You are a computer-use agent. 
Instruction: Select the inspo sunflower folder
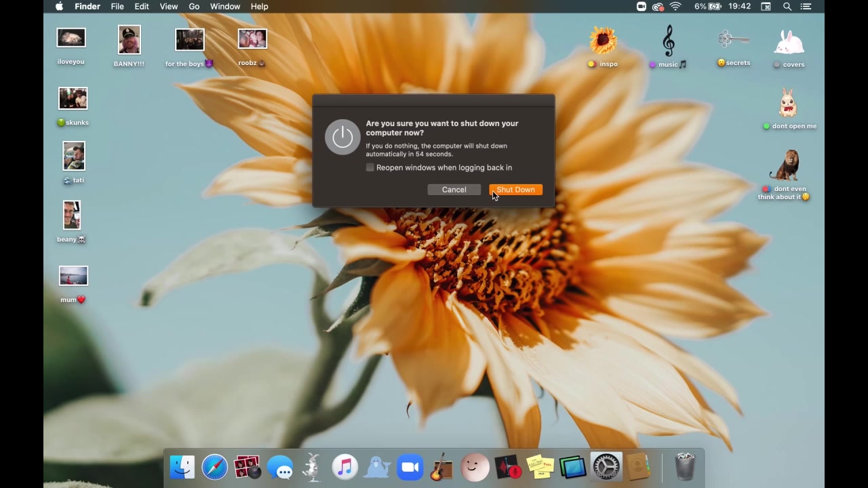tap(603, 41)
